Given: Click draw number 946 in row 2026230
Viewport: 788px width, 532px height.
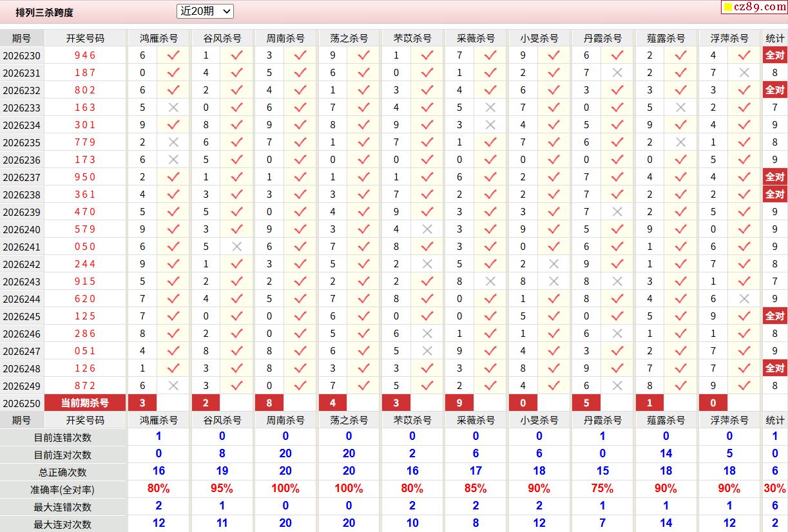Looking at the screenshot, I should (x=85, y=55).
